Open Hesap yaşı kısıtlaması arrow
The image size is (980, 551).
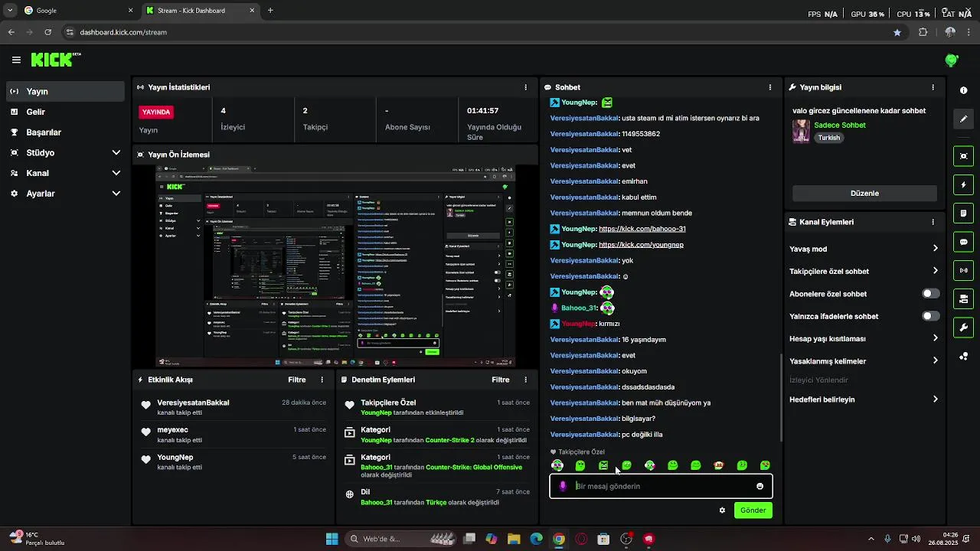935,338
